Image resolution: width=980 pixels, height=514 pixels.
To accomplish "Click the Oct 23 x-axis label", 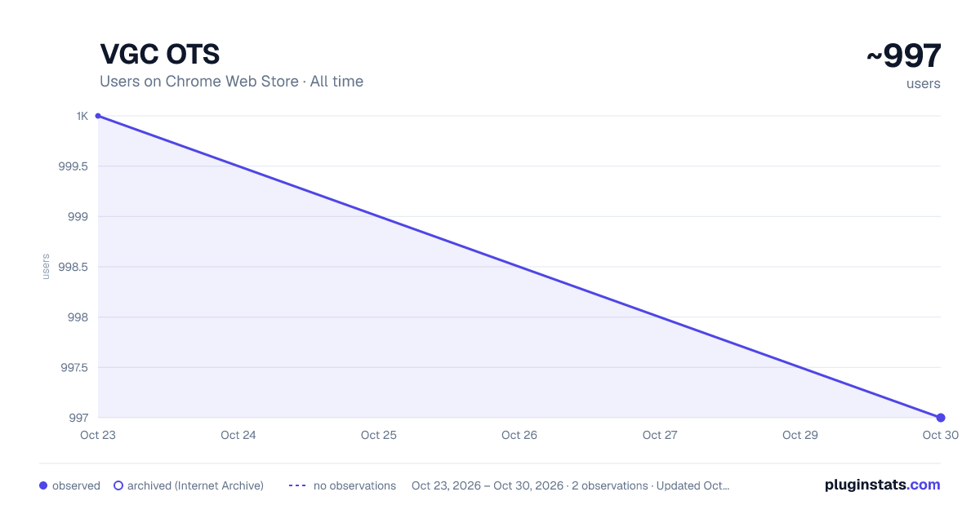I will (98, 435).
